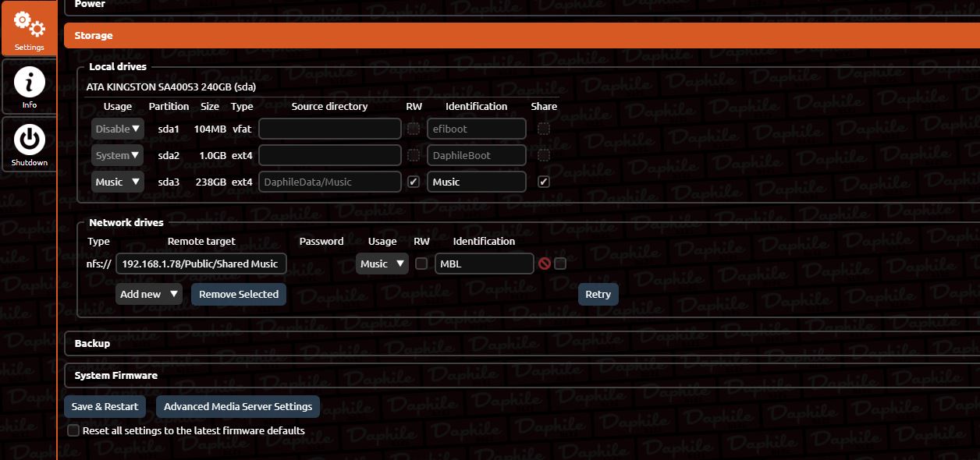The image size is (980, 460).
Task: Open Advanced Media Server Settings
Action: (237, 406)
